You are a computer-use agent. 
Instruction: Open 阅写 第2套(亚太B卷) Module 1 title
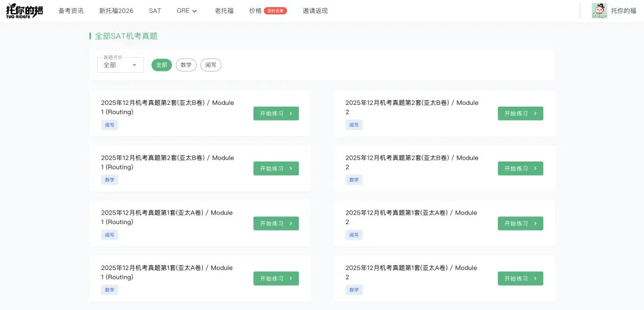pos(168,107)
